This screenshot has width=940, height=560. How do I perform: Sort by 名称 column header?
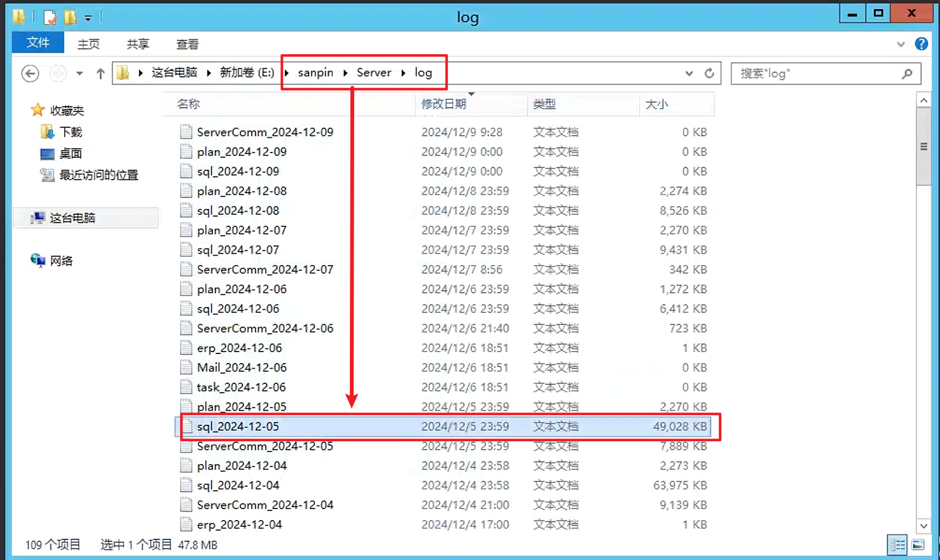pyautogui.click(x=288, y=104)
